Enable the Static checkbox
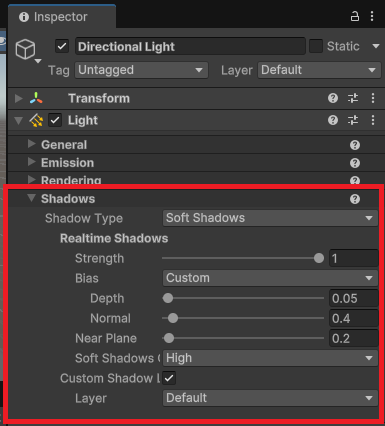 (x=316, y=46)
